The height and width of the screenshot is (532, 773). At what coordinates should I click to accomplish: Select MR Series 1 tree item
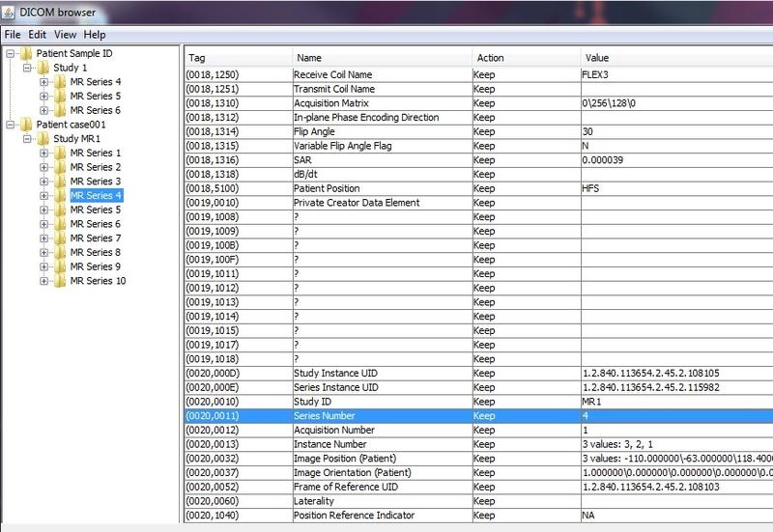tap(95, 154)
